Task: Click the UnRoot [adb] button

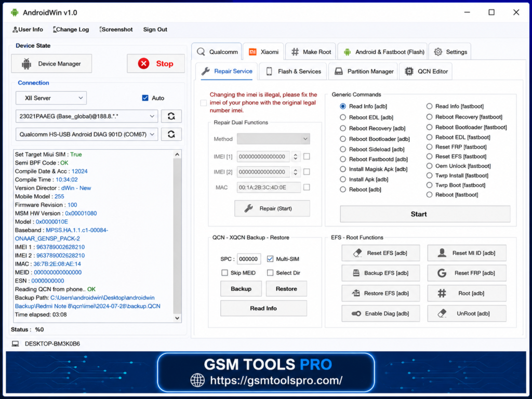Action: [x=467, y=313]
